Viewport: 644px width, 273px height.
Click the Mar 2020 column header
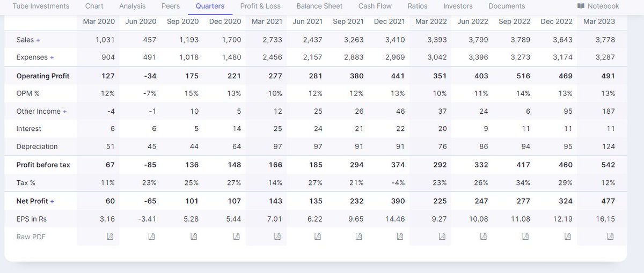click(x=99, y=21)
